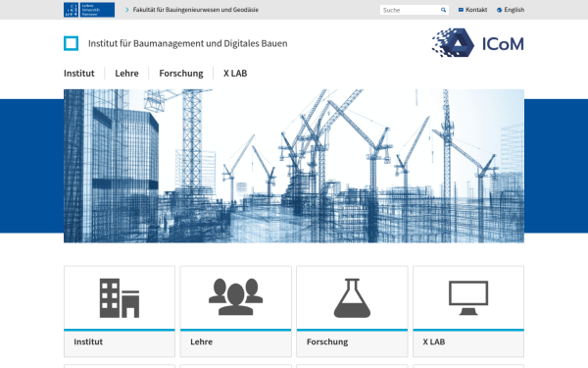The height and width of the screenshot is (368, 588).
Task: Click the globe icon next to English
Action: tap(499, 10)
